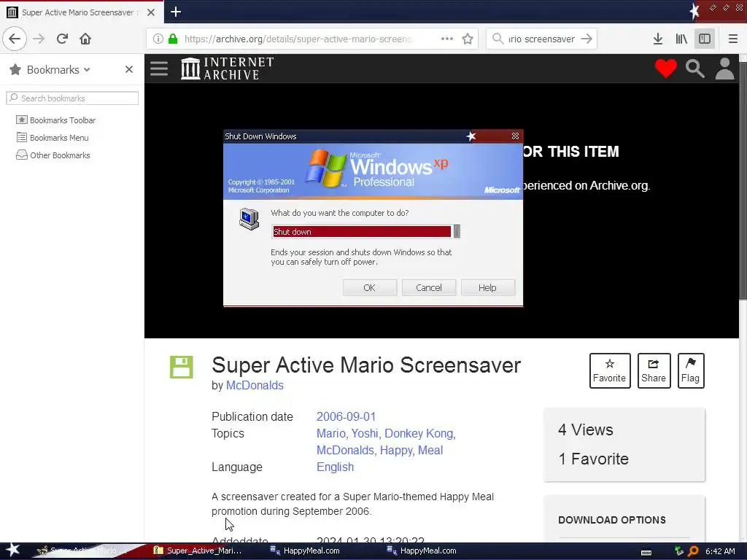
Task: Open a new tab with the plus button
Action: [175, 12]
